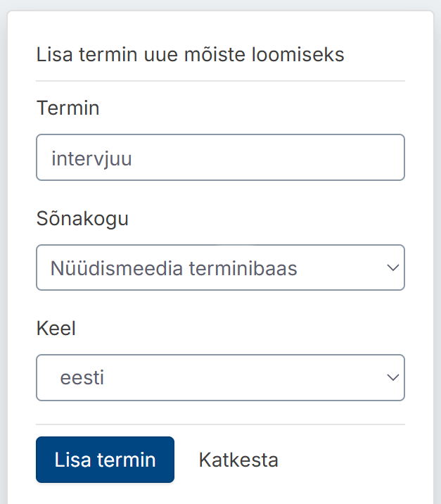Click the 'Termin' field label
Image resolution: width=441 pixels, height=504 pixels.
[x=68, y=108]
